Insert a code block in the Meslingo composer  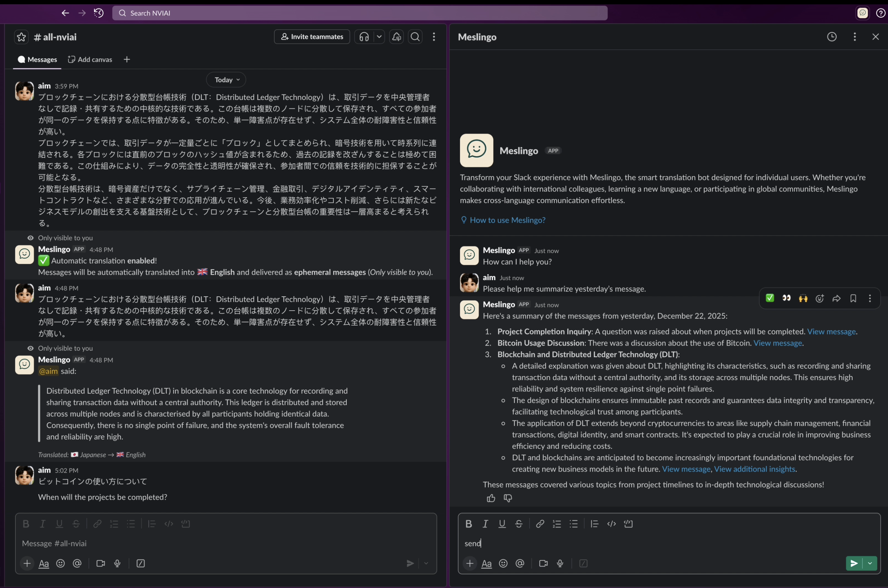pos(628,524)
